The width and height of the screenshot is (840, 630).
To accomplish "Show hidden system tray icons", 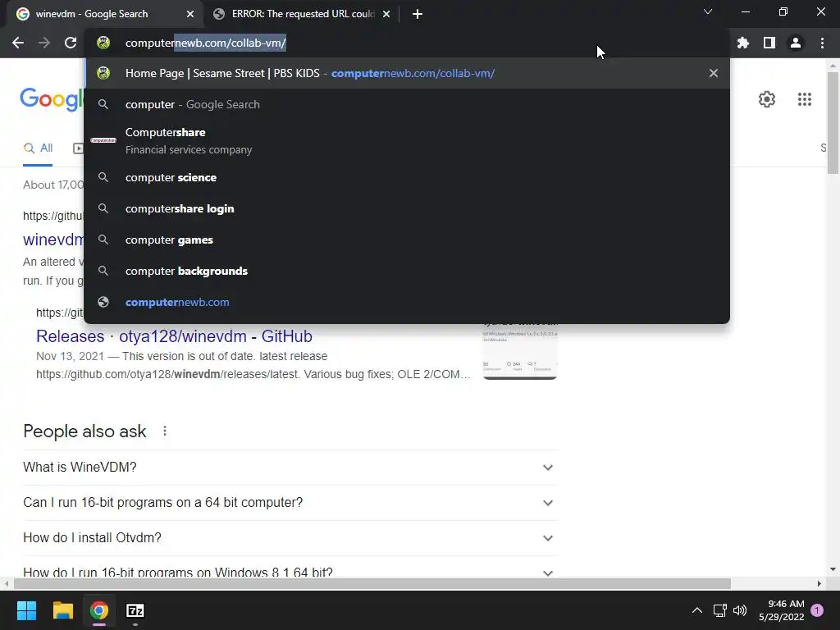I will tap(696, 610).
